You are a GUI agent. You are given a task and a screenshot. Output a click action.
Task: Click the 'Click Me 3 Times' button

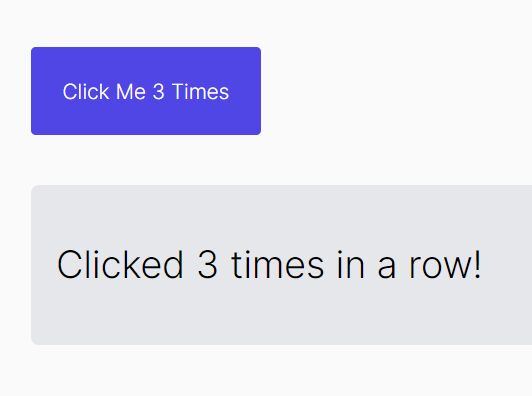(x=146, y=91)
